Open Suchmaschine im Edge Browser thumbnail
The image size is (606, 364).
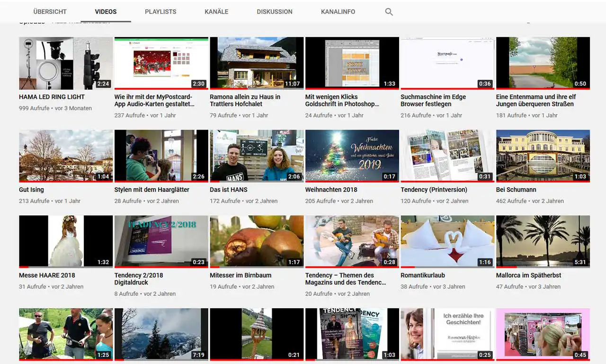(447, 63)
